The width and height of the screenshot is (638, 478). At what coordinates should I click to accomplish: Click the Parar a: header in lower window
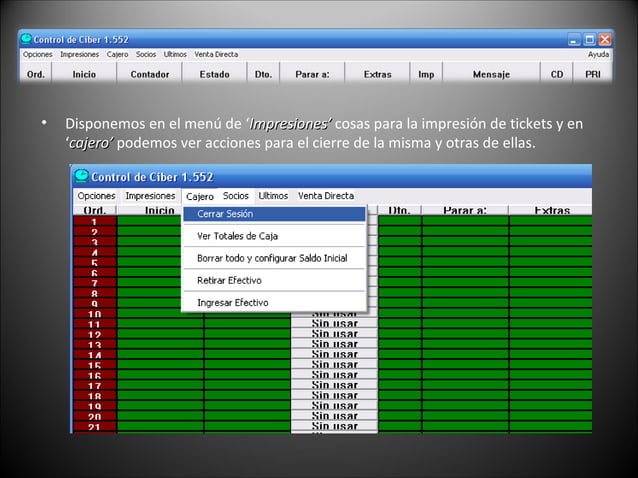(x=465, y=210)
